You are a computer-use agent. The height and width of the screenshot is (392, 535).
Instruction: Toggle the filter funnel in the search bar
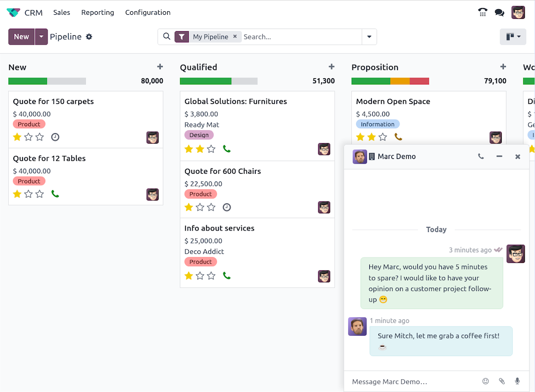[182, 36]
